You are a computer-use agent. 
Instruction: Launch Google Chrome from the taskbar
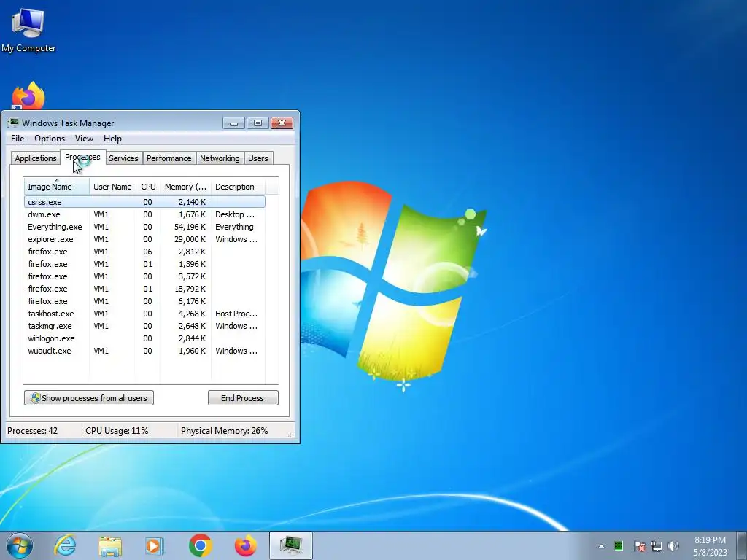click(200, 545)
